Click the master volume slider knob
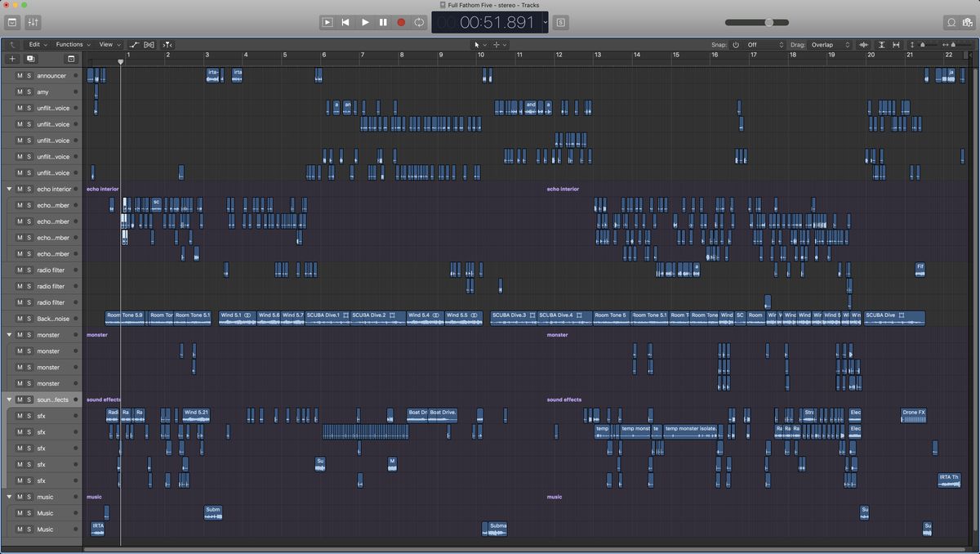 tap(769, 22)
